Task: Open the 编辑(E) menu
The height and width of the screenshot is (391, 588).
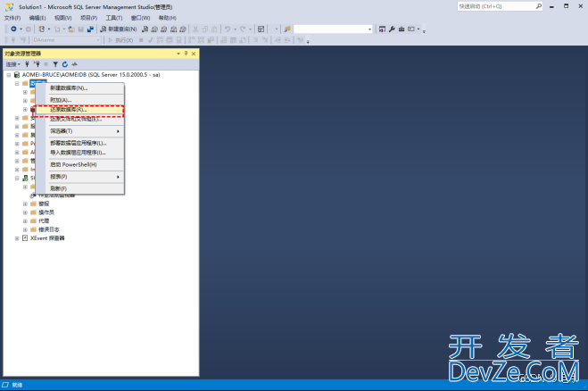Action: pos(37,18)
